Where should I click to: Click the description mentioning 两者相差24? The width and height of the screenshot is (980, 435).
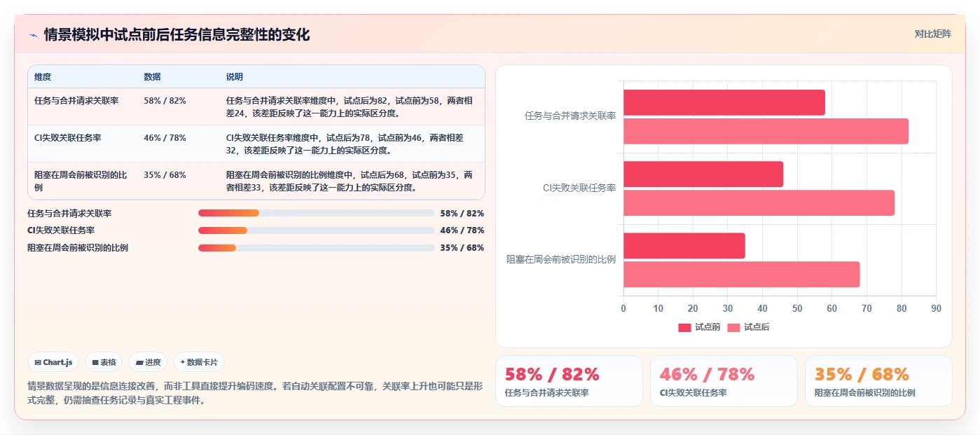tap(350, 106)
